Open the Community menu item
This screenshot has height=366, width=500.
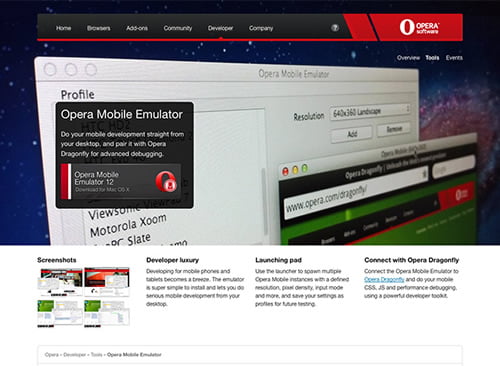178,28
